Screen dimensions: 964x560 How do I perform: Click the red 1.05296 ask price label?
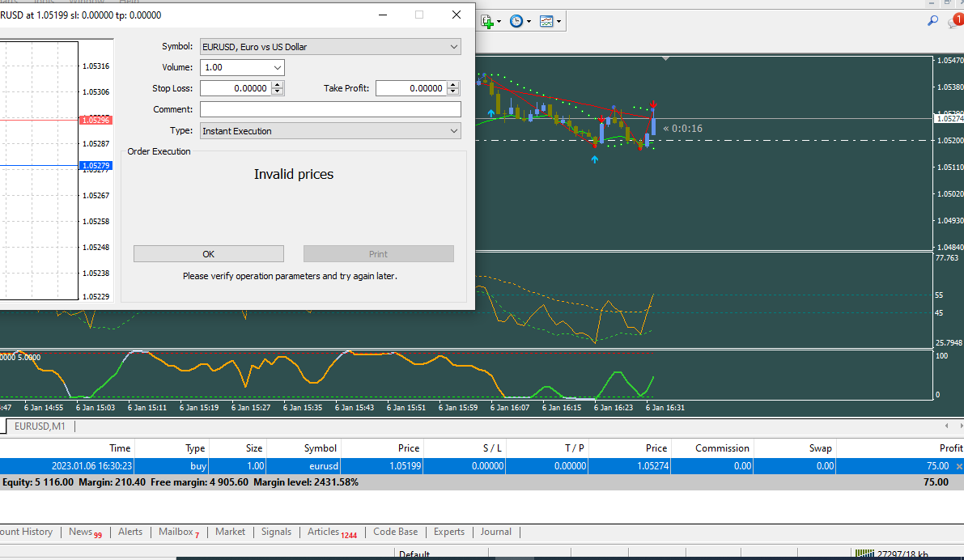(96, 120)
